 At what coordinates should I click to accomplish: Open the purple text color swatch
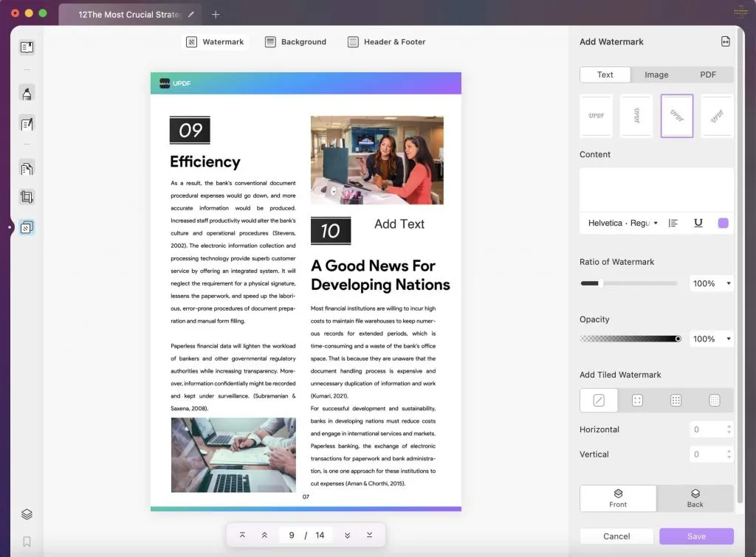pyautogui.click(x=723, y=223)
